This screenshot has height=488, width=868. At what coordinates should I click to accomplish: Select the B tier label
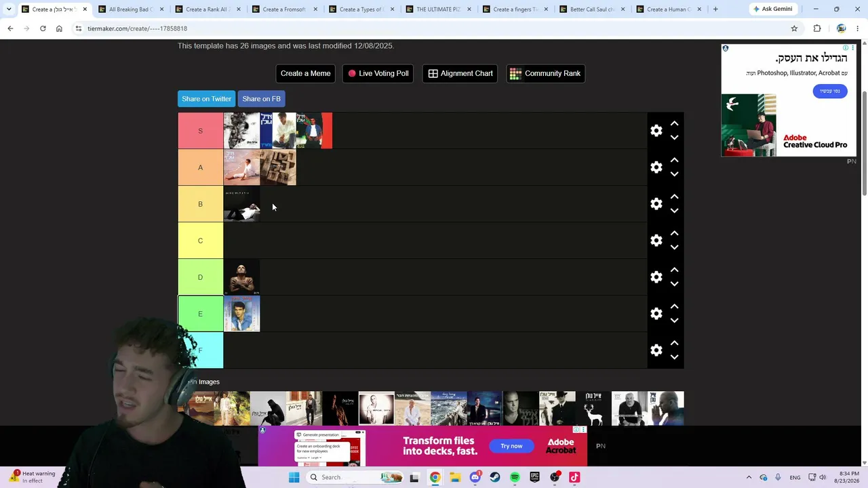tap(200, 204)
